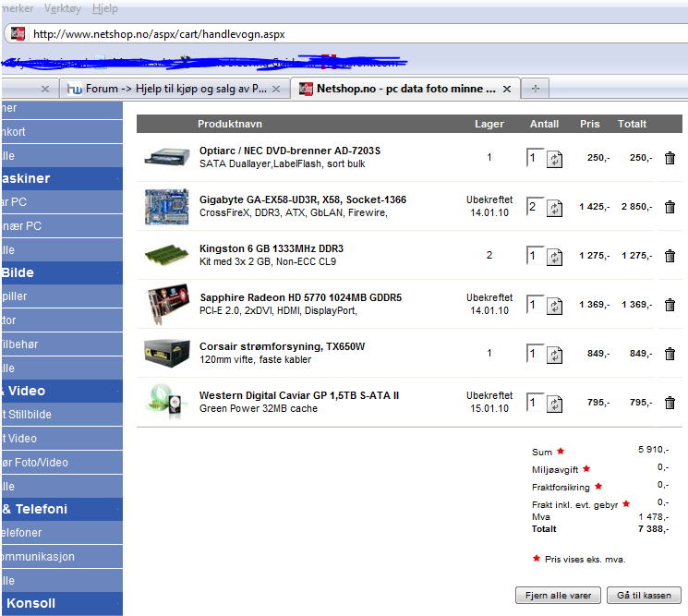This screenshot has width=688, height=616.
Task: Delete Corsair TX650W with trash icon
Action: 670,354
